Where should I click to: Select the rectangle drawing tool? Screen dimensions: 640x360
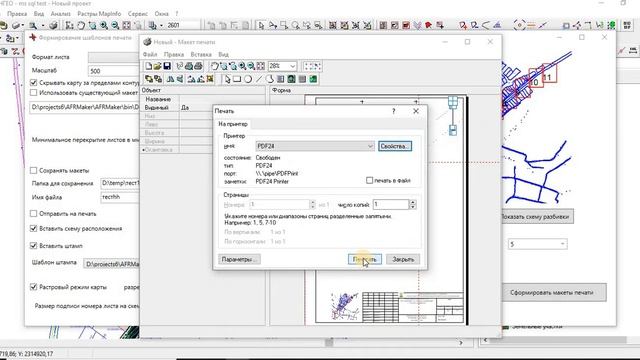[237, 79]
